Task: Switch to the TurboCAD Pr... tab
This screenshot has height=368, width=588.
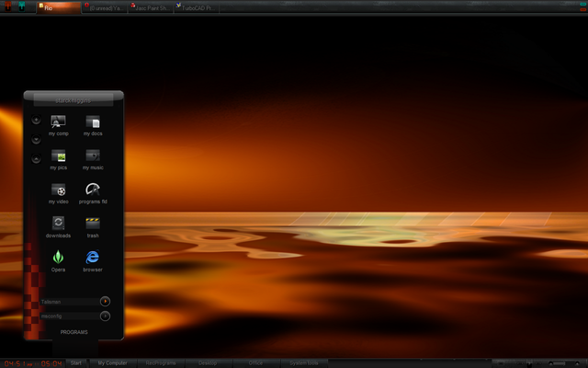Action: [197, 7]
